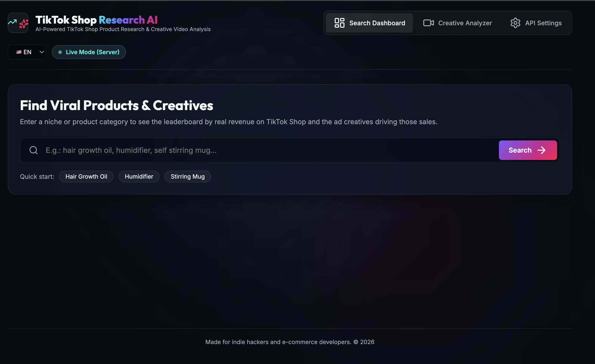Screen dimensions: 595x364
Task: Open the Creative Analyzer tab
Action: coord(457,23)
